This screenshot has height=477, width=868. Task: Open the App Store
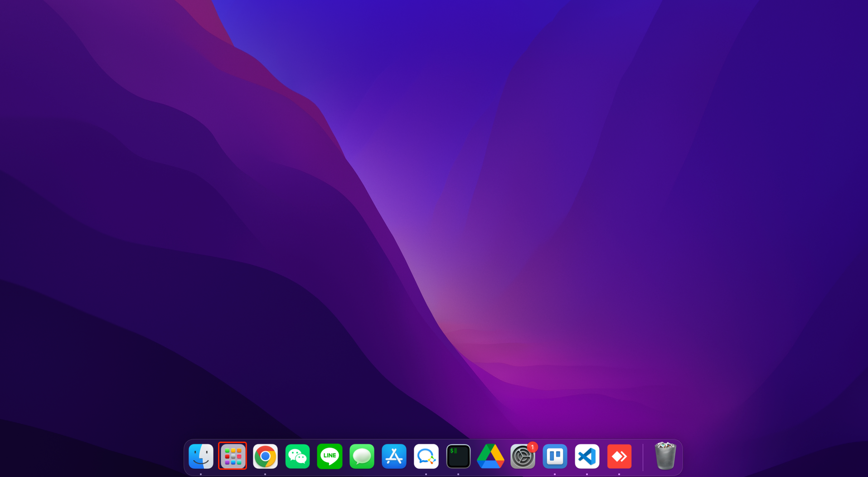(x=394, y=456)
